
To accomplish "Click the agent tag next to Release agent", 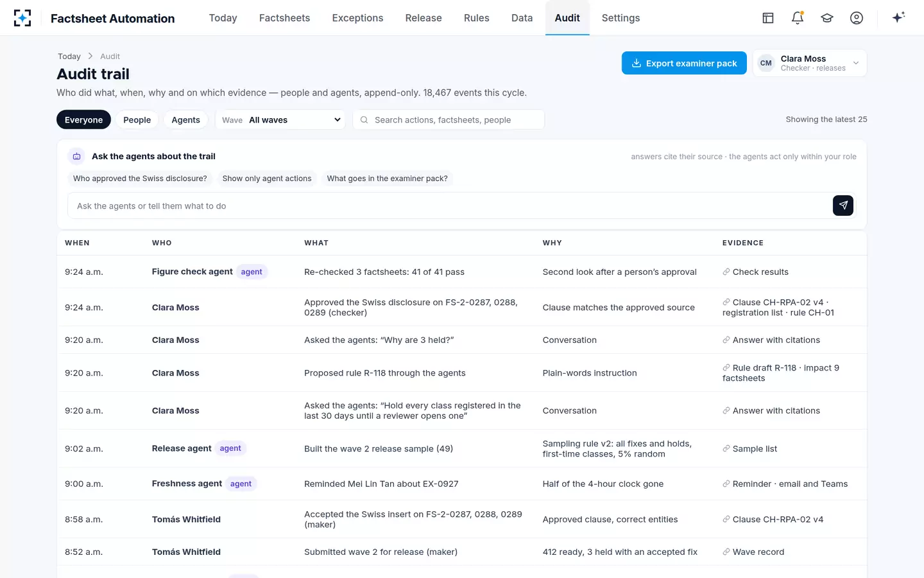I will (x=230, y=448).
